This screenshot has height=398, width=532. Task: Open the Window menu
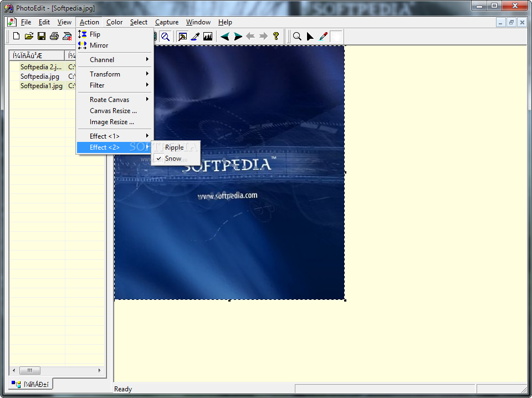(x=198, y=22)
